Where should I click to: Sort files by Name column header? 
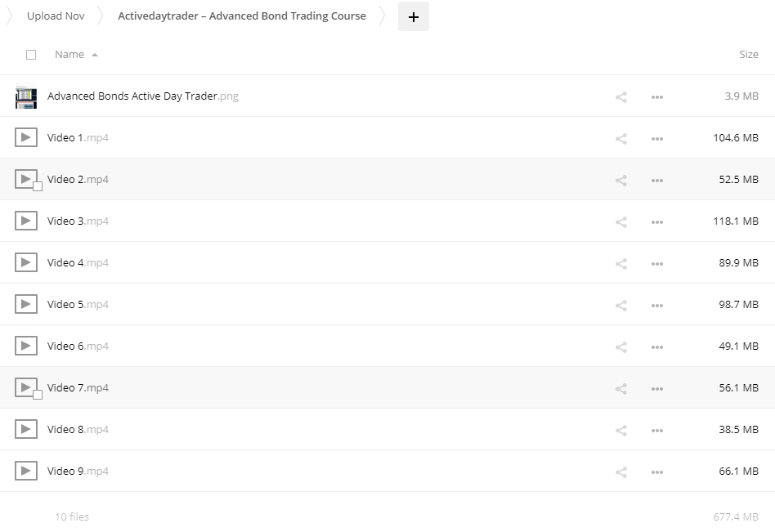[x=69, y=55]
